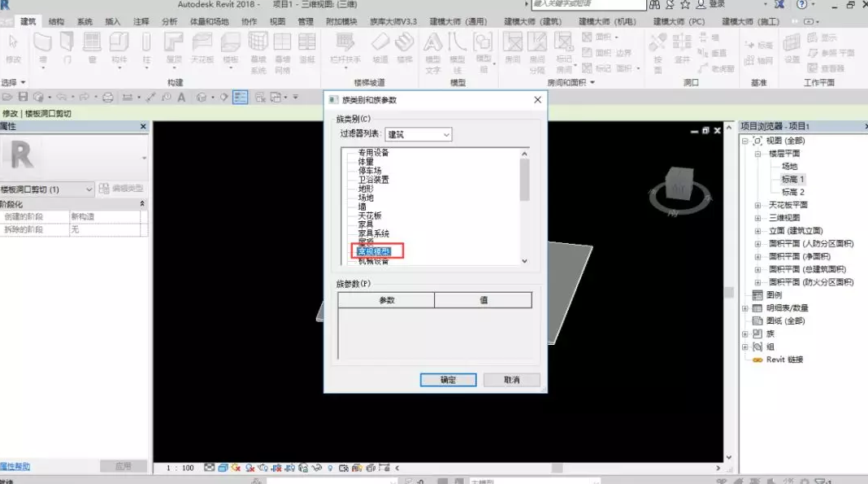Screen dimensions: 868x484
Task: Select the Ceiling tool in ribbon
Action: click(202, 48)
